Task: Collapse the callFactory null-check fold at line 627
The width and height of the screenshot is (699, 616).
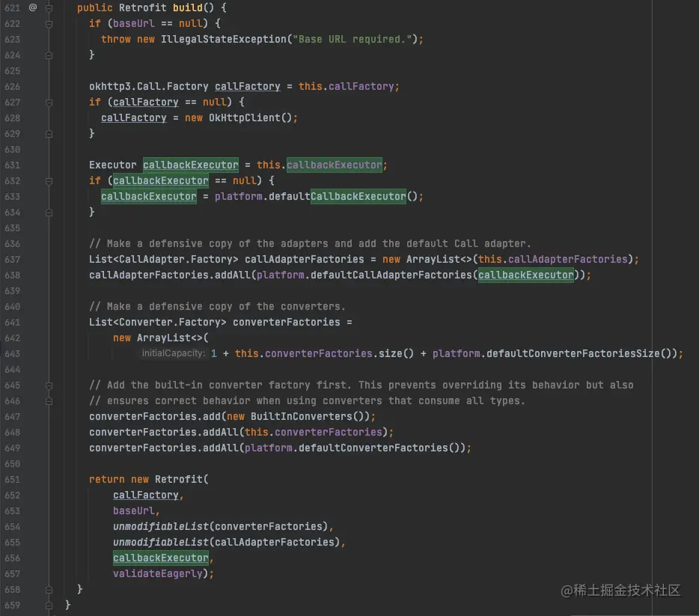Action: 49,103
